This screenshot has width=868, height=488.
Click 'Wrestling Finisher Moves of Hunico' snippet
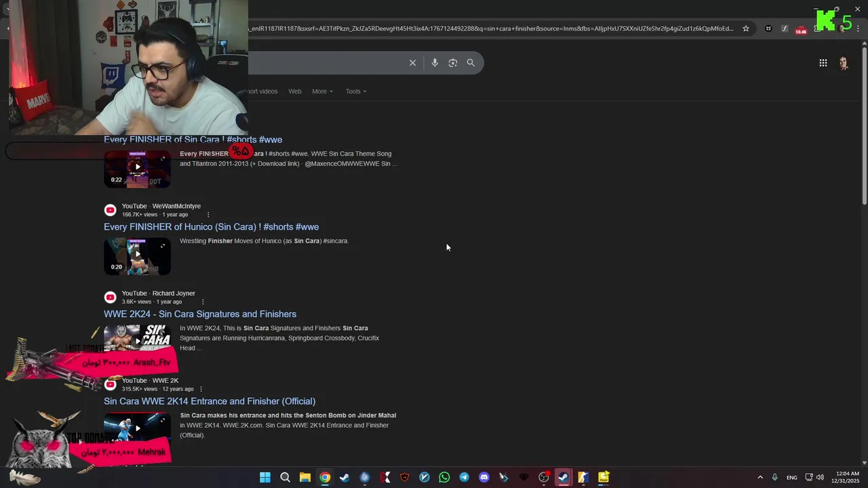tap(264, 241)
